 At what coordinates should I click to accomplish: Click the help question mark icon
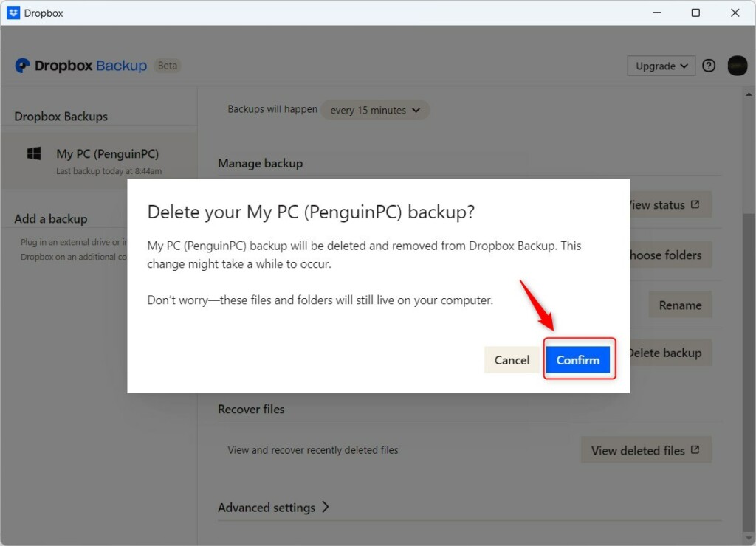709,66
